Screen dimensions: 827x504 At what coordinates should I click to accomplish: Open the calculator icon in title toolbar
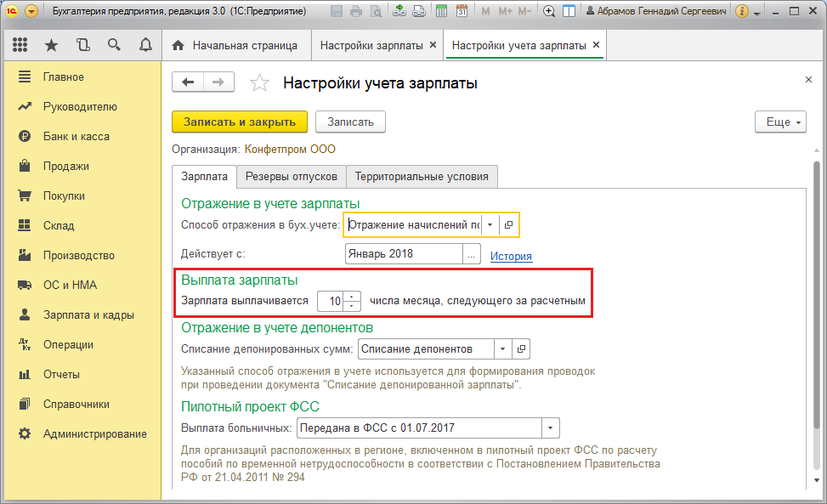(441, 10)
